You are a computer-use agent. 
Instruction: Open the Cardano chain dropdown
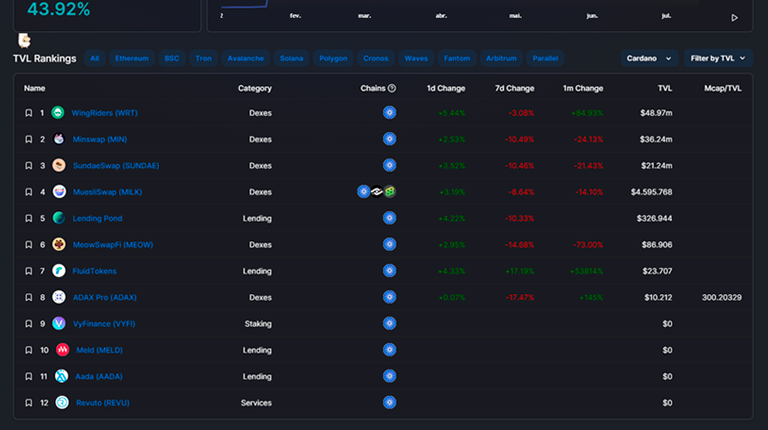tap(649, 58)
